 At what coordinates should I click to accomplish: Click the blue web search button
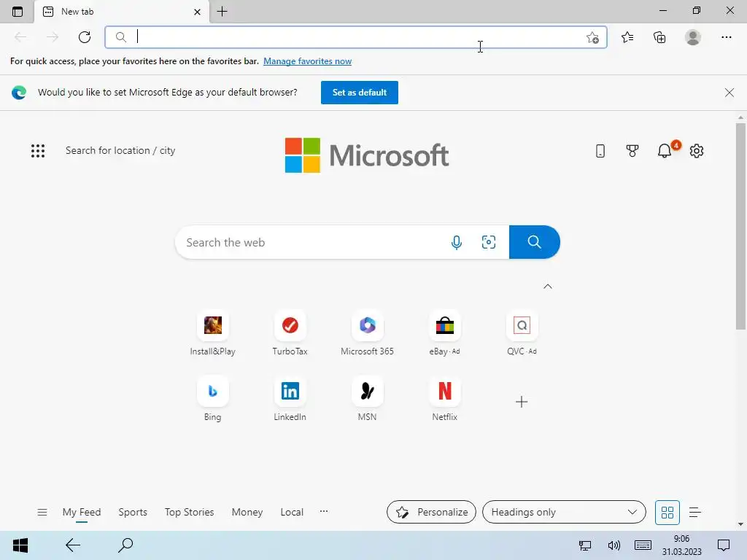click(x=534, y=242)
